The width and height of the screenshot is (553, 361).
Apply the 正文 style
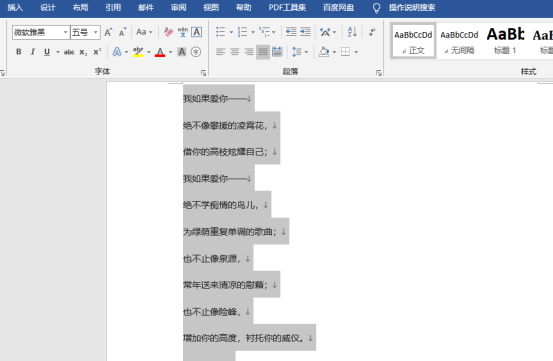pos(413,41)
